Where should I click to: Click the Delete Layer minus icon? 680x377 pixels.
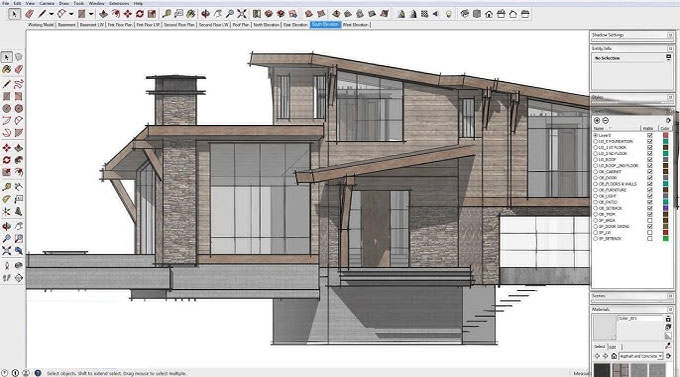[605, 121]
